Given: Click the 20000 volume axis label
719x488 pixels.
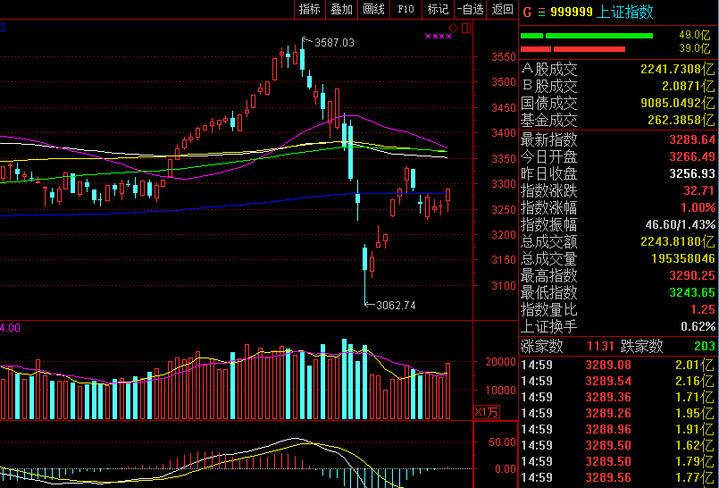Looking at the screenshot, I should (x=500, y=362).
